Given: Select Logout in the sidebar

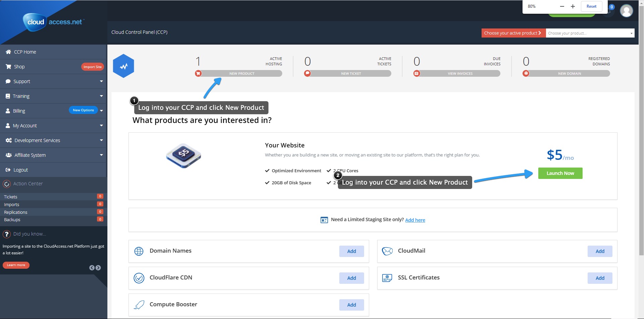Looking at the screenshot, I should point(53,170).
